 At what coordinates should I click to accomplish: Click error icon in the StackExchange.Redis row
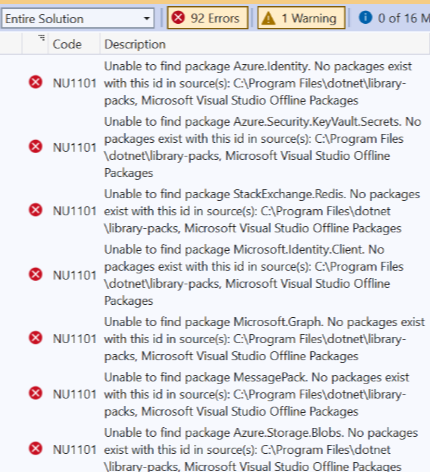click(36, 210)
